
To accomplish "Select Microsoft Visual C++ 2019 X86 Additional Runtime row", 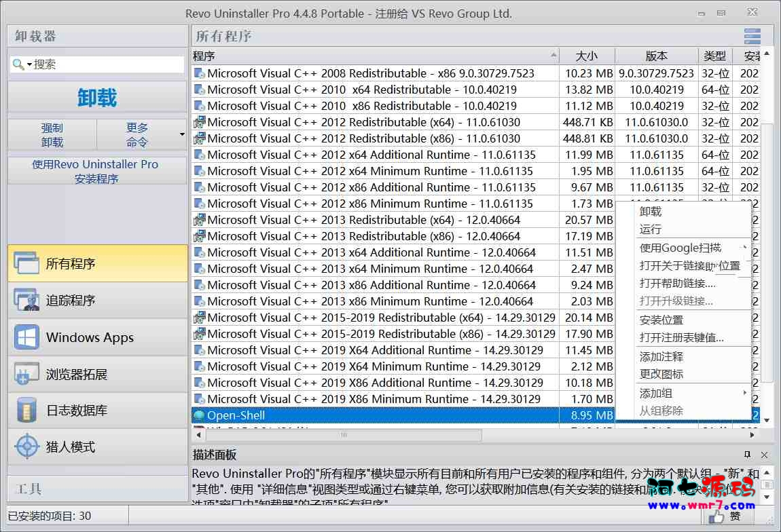I will click(403, 383).
